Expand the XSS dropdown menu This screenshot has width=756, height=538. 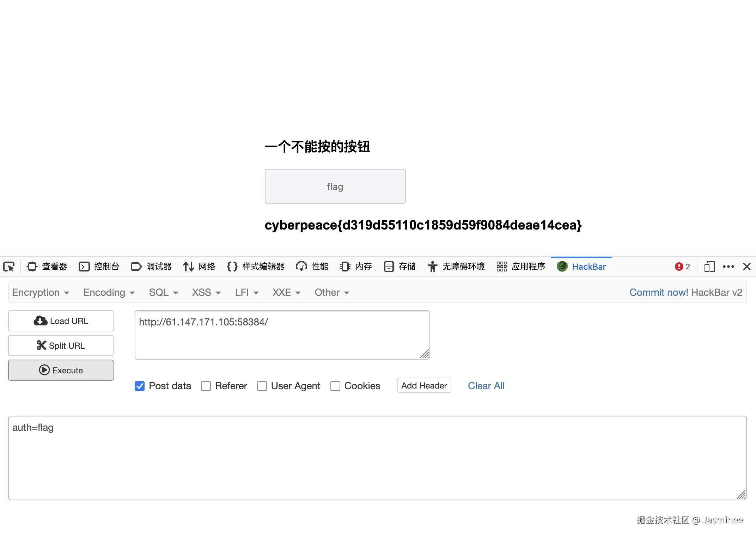tap(206, 293)
